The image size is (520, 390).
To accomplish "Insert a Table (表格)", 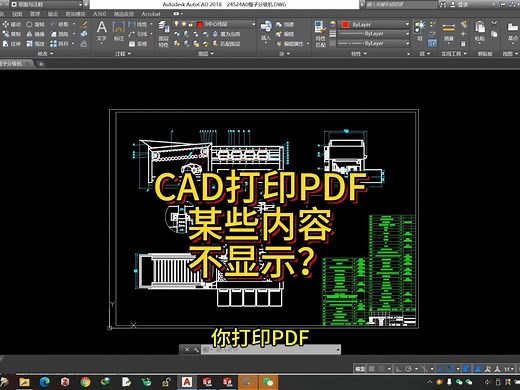I will (138, 44).
